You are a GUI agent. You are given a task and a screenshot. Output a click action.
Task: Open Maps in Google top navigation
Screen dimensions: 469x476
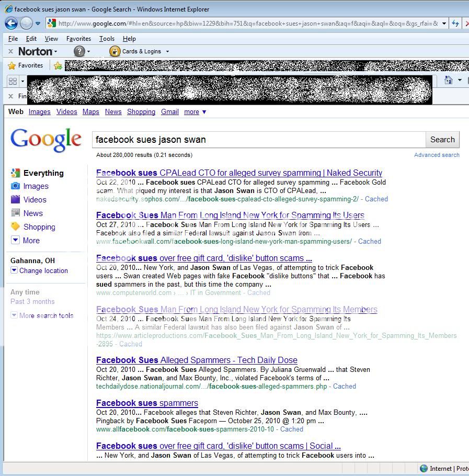[90, 112]
